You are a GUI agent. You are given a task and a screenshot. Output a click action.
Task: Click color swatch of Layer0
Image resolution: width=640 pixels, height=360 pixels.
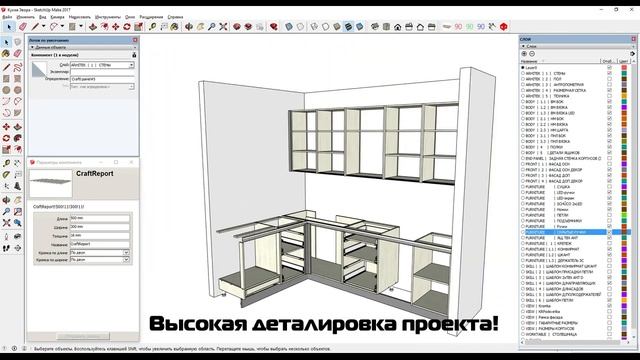(624, 67)
